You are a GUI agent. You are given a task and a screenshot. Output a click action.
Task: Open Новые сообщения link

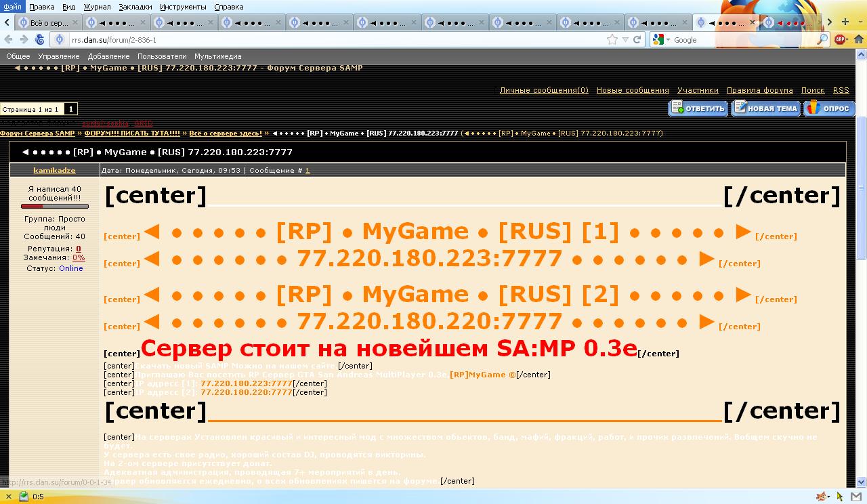tap(633, 90)
